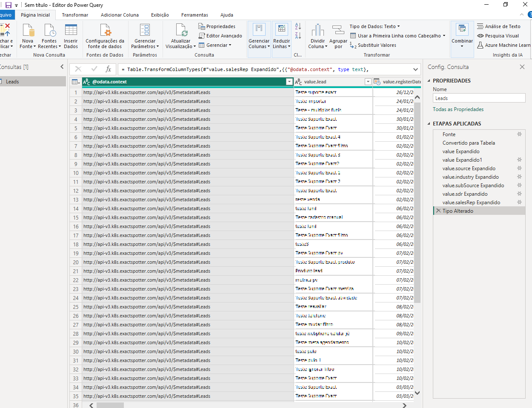Click the horizontal scrollbar thumb
The height and width of the screenshot is (408, 532).
[110, 405]
